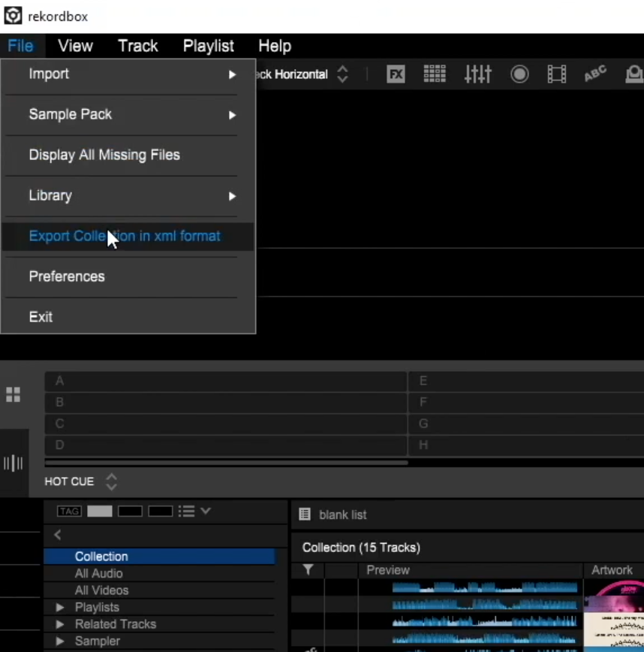Select All Videos in the tree
The width and height of the screenshot is (644, 652).
tap(159, 590)
